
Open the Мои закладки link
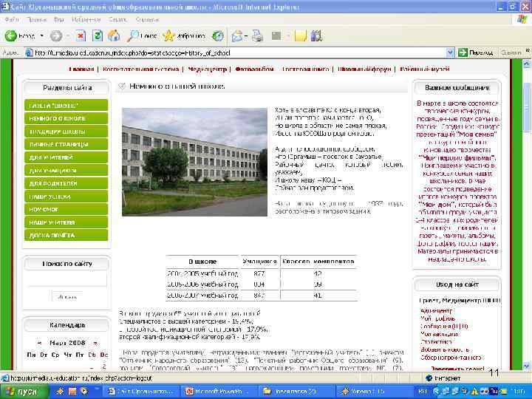pos(439,334)
